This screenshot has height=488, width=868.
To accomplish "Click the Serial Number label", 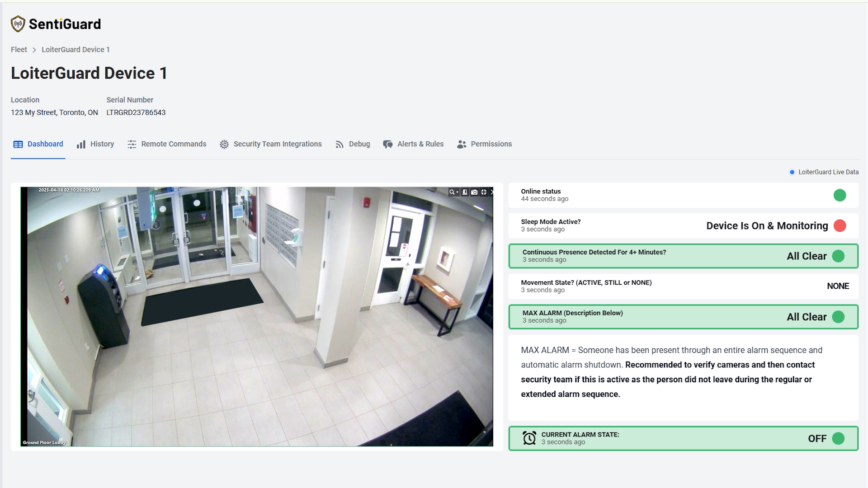I will [130, 100].
